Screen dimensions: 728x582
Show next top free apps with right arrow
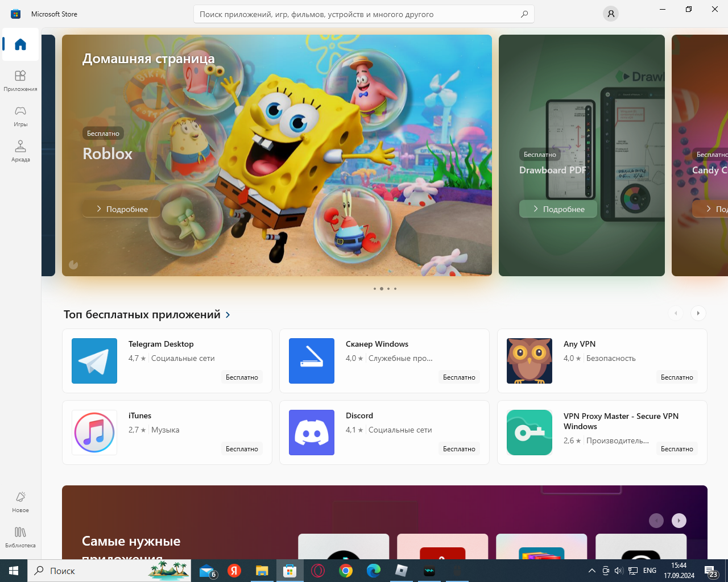click(x=698, y=313)
